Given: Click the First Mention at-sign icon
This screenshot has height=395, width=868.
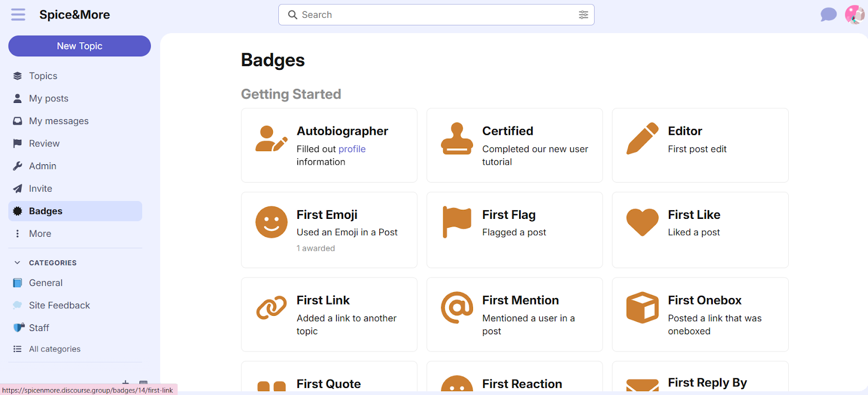Looking at the screenshot, I should click(457, 307).
